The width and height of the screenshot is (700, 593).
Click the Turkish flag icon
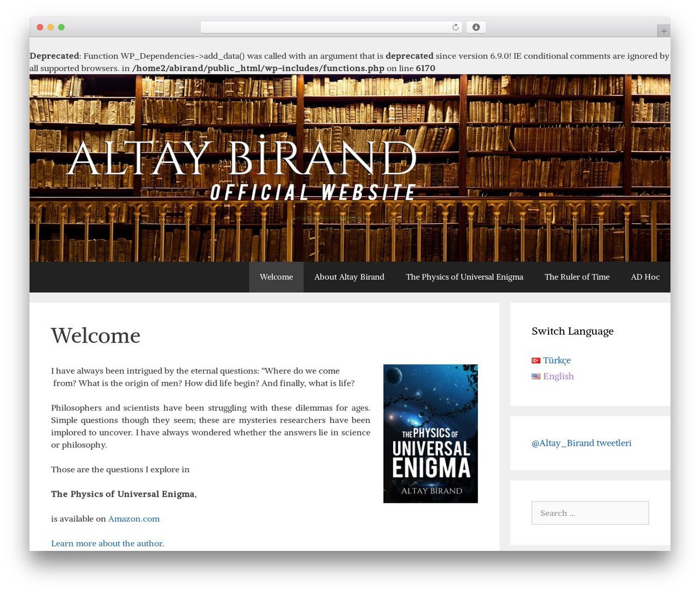click(536, 361)
